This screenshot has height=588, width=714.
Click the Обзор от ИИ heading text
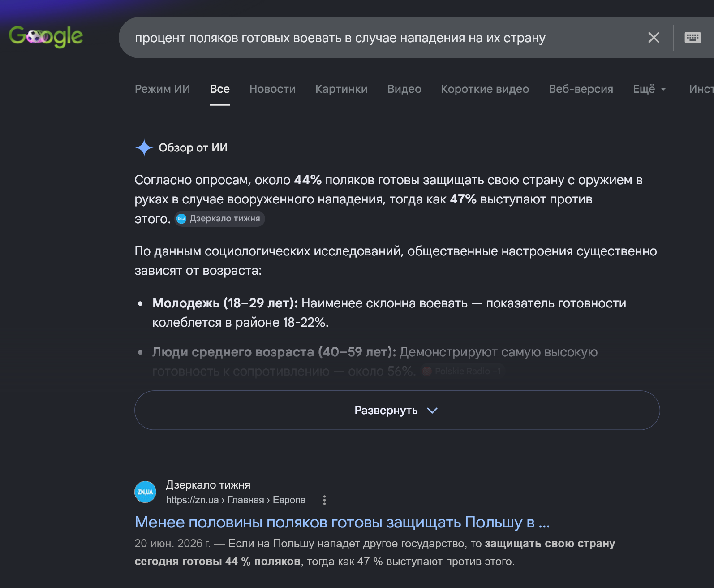[x=193, y=147]
